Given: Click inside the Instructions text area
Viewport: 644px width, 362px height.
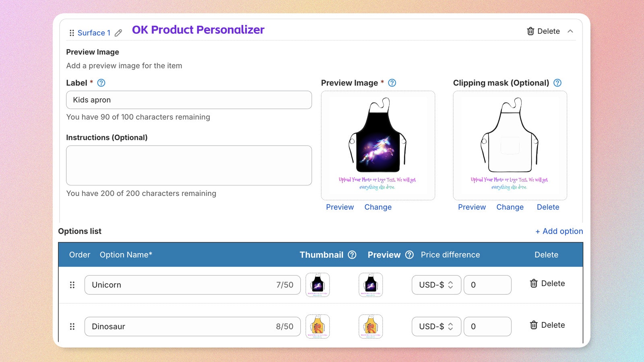Looking at the screenshot, I should (x=189, y=165).
